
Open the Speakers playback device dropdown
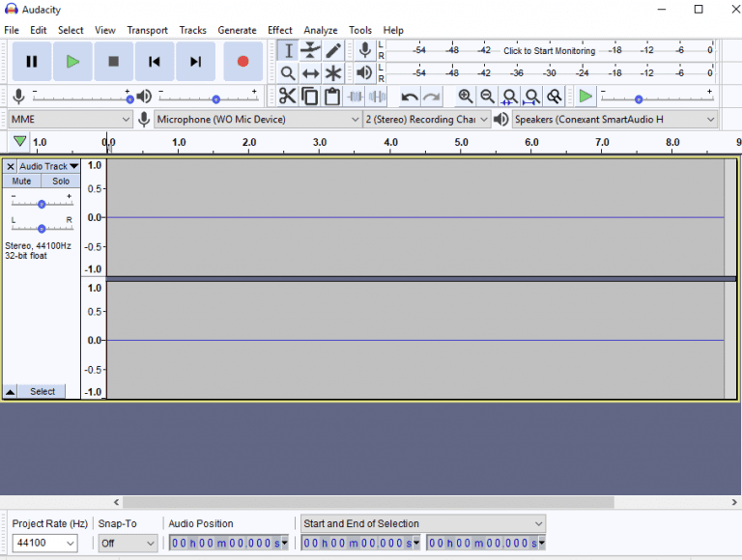coord(614,119)
